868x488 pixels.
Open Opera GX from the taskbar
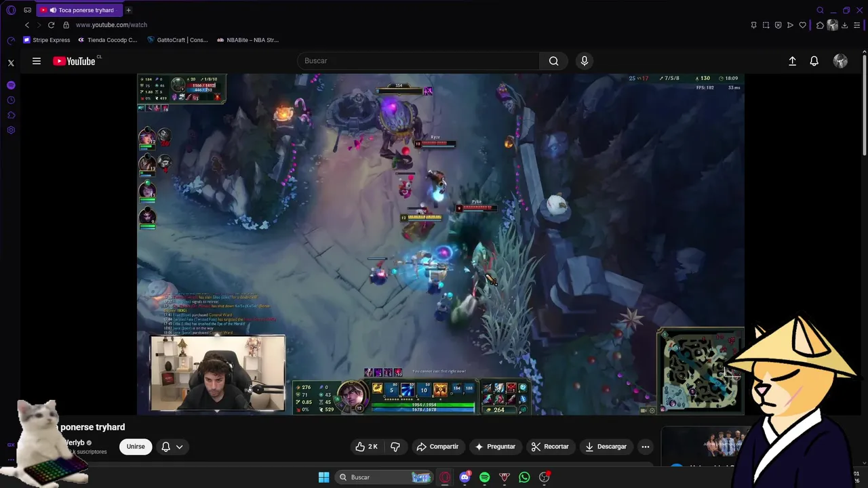(445, 477)
